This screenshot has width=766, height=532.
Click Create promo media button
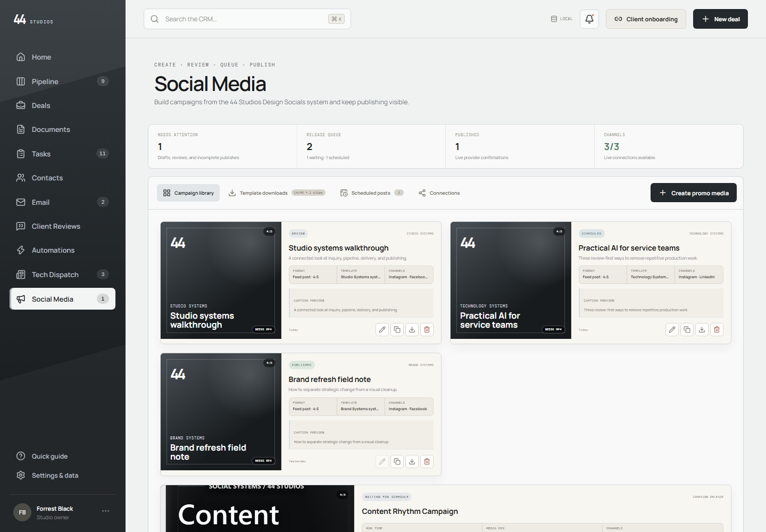pyautogui.click(x=694, y=193)
